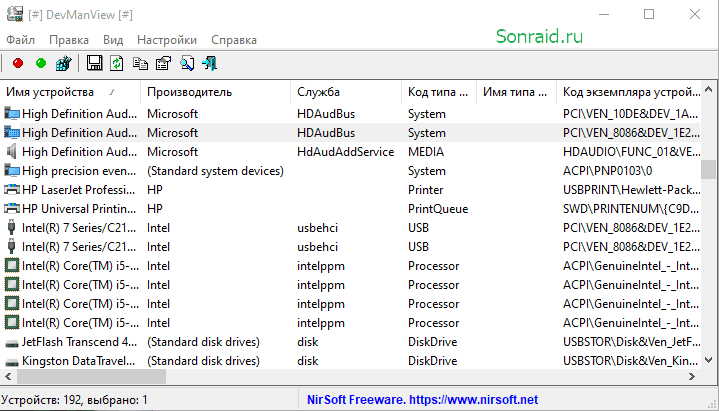Click the DevManView window title text
The width and height of the screenshot is (719, 411).
point(80,15)
